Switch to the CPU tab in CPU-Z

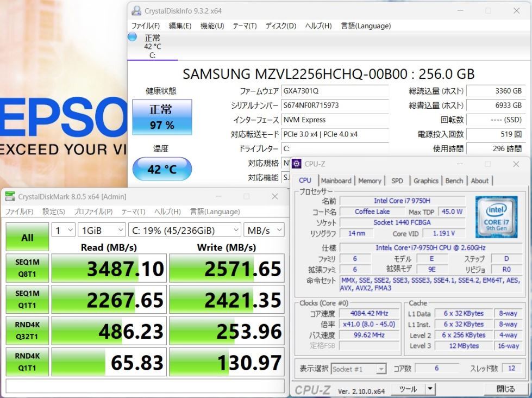click(x=305, y=181)
